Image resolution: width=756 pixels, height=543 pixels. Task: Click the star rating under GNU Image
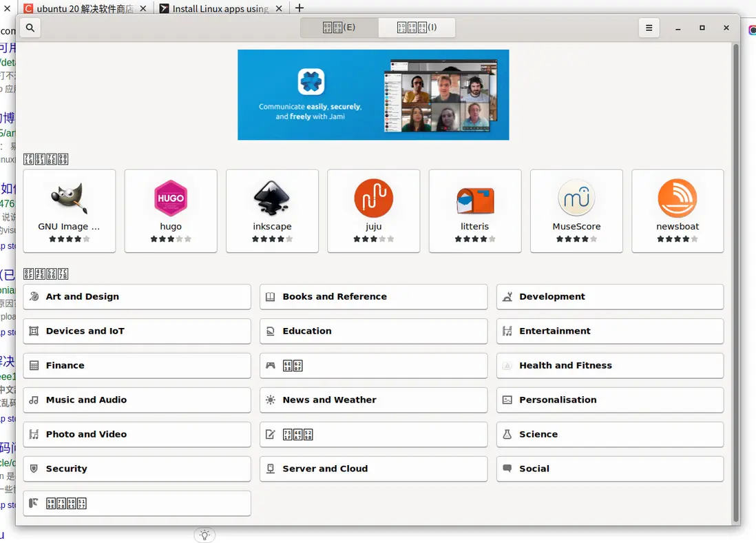click(70, 239)
